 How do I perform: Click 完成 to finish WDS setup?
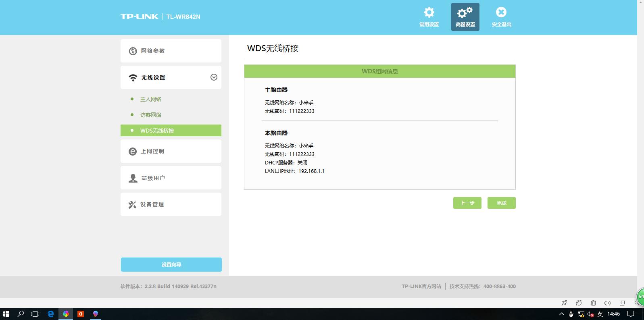[502, 203]
